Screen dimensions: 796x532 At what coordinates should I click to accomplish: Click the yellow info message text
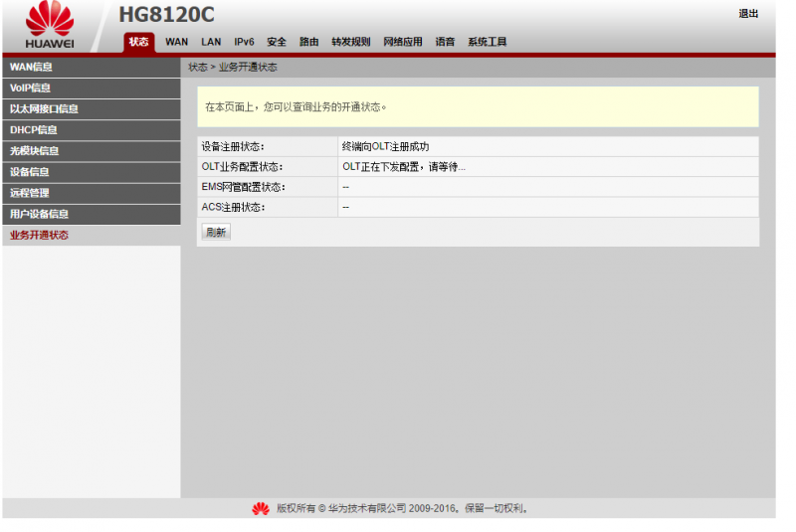[296, 107]
